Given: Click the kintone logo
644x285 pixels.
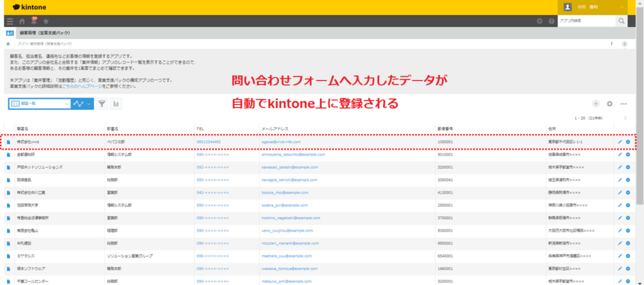Looking at the screenshot, I should [30, 7].
